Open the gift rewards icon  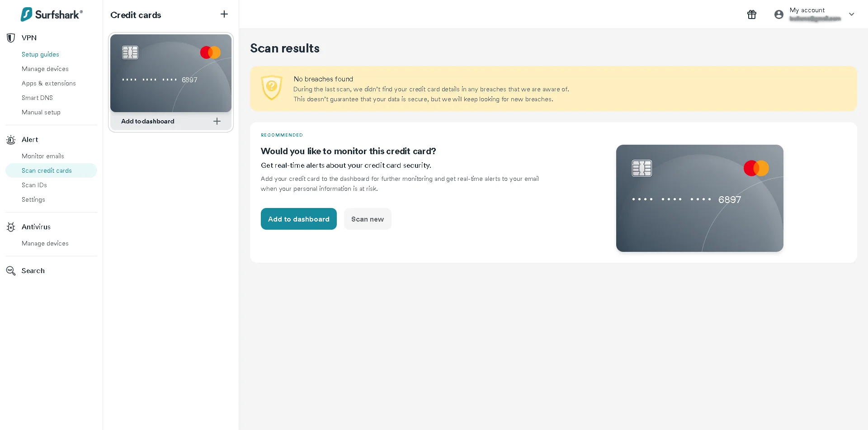coord(751,14)
